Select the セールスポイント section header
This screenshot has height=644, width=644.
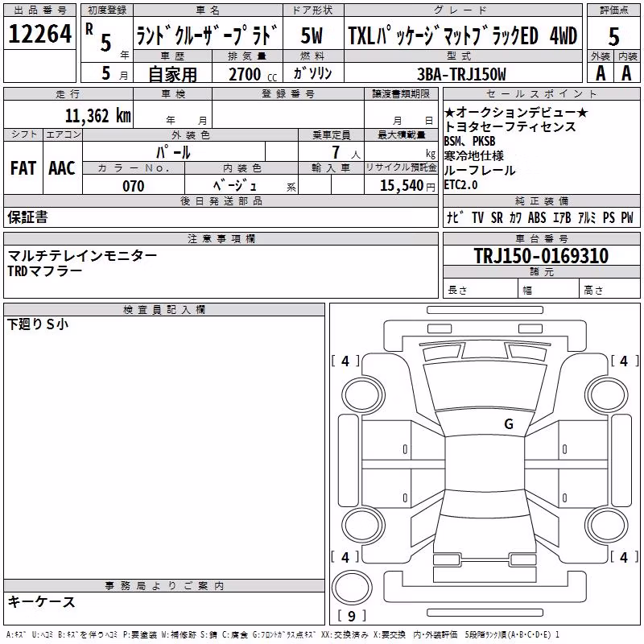[x=542, y=94]
